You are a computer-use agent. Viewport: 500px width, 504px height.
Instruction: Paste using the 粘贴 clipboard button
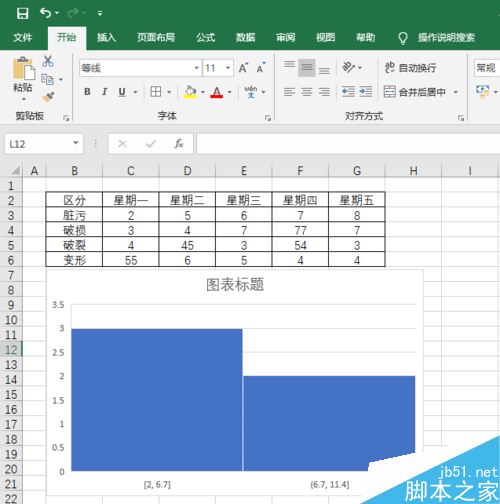[23, 74]
